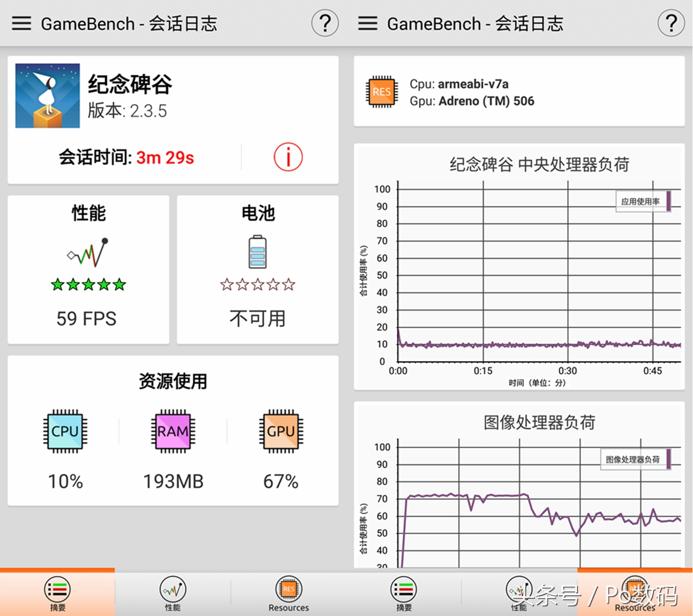
Task: Tap the 性能 card heading
Action: click(88, 213)
